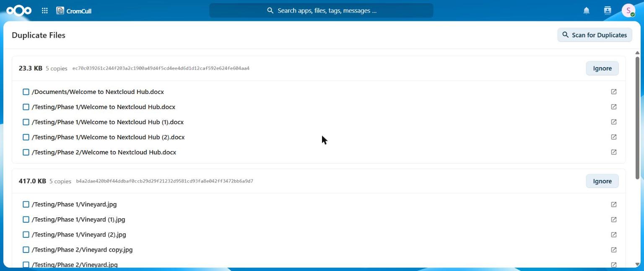Click file name /Testing/Phase 1/Vineyard (1).jpg

coord(78,219)
